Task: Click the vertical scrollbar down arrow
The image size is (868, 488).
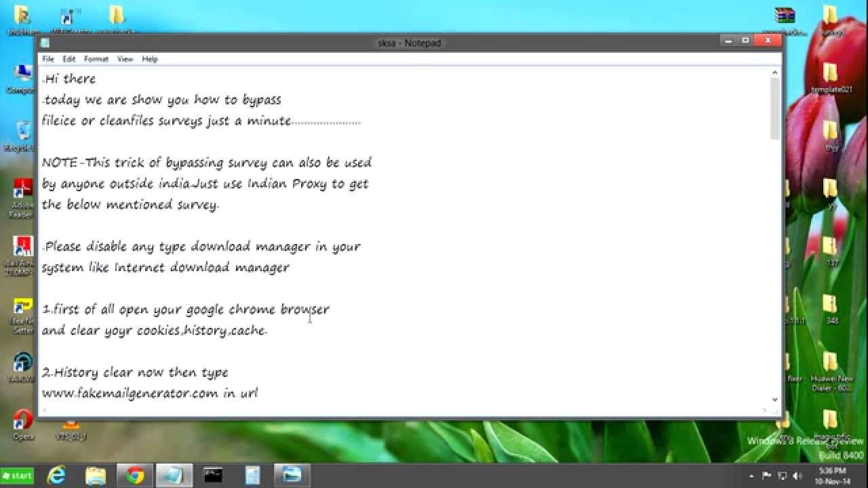Action: click(775, 400)
